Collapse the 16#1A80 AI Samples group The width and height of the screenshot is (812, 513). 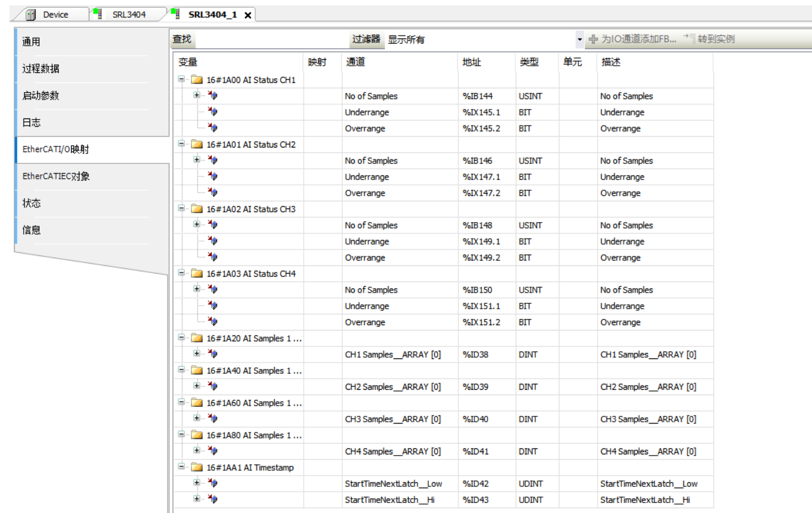point(181,435)
